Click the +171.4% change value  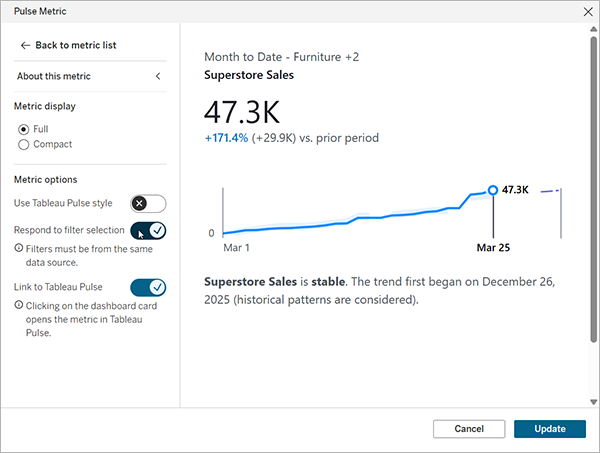tap(226, 138)
